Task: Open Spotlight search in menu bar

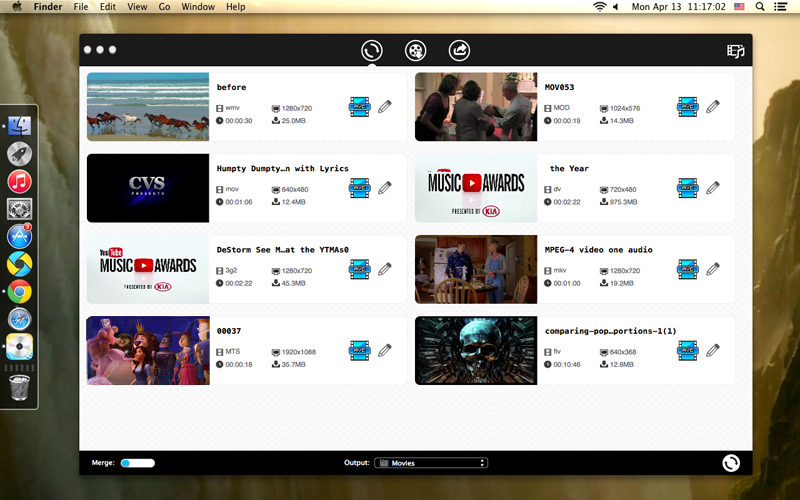Action: click(760, 7)
